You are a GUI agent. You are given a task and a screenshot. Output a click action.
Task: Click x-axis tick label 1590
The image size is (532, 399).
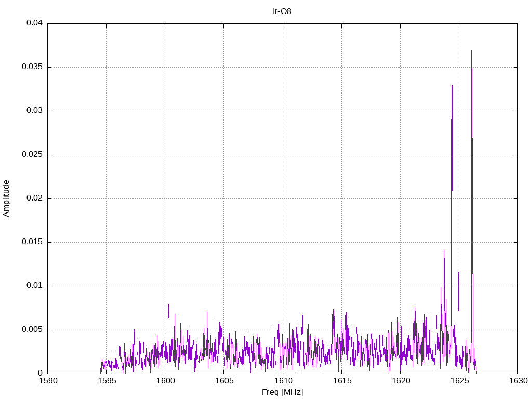[x=48, y=381]
